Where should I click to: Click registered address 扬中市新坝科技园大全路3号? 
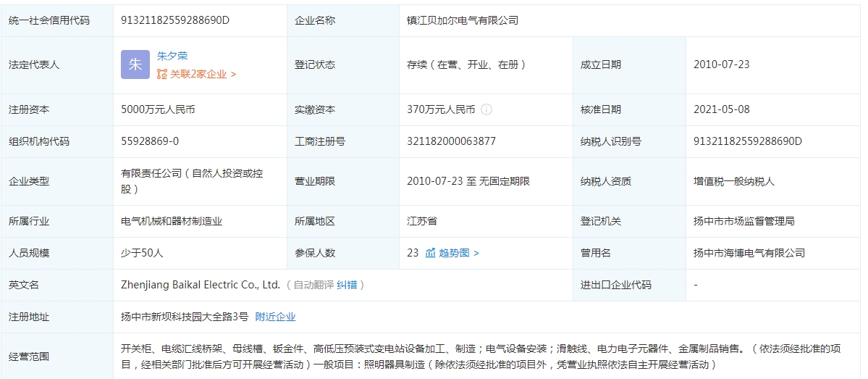pyautogui.click(x=185, y=317)
